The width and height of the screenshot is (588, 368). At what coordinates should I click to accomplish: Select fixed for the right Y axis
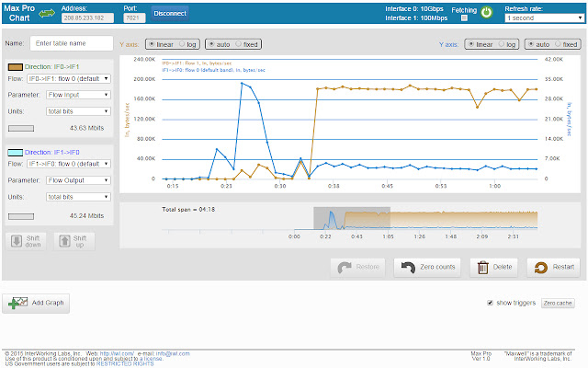tap(558, 44)
